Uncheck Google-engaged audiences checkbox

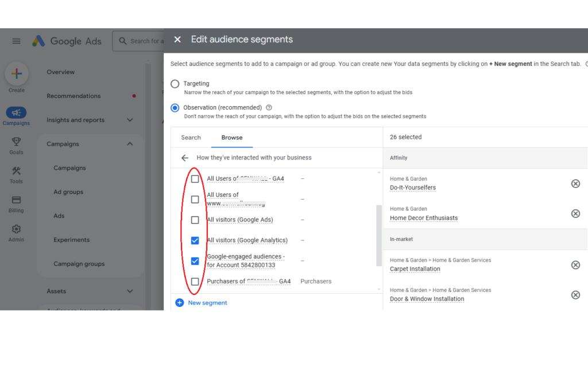(195, 261)
